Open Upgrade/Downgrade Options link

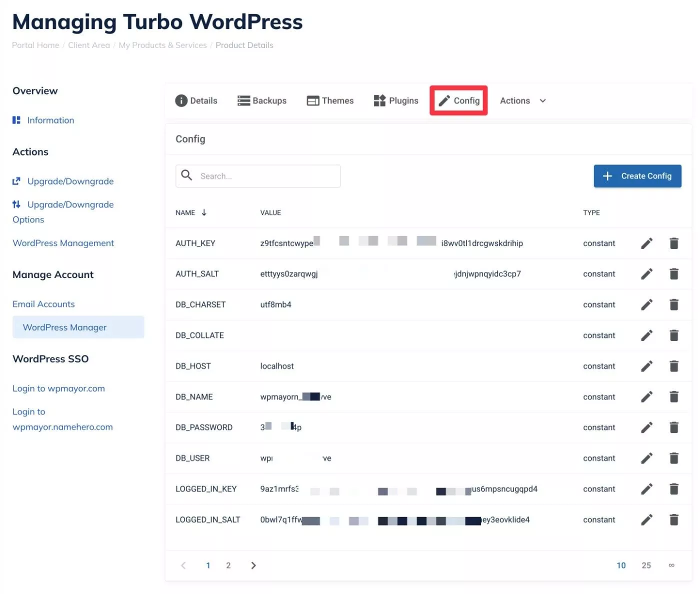(63, 212)
